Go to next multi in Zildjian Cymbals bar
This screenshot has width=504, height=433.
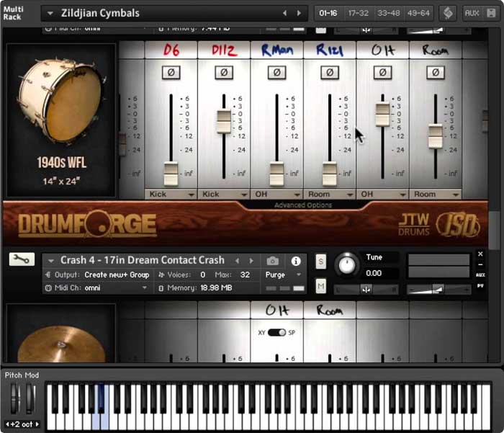(299, 13)
